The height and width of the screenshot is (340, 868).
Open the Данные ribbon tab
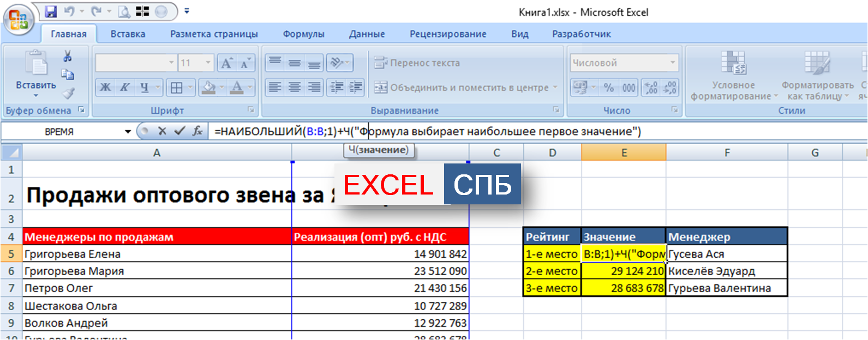[367, 34]
